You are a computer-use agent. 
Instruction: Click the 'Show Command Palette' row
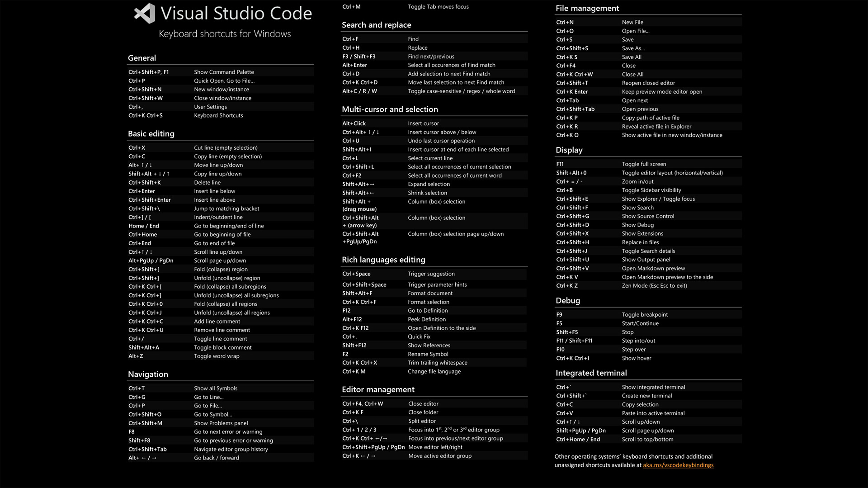pos(220,72)
